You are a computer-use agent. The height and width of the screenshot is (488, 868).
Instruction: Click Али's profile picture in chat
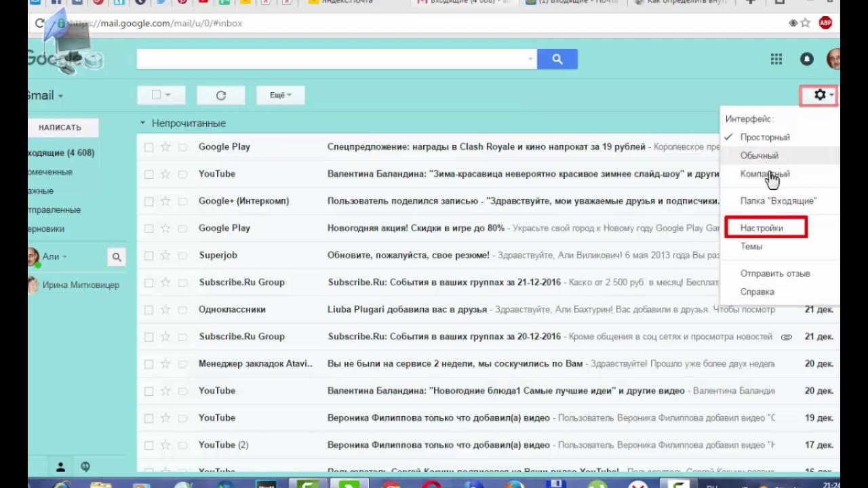pos(33,257)
